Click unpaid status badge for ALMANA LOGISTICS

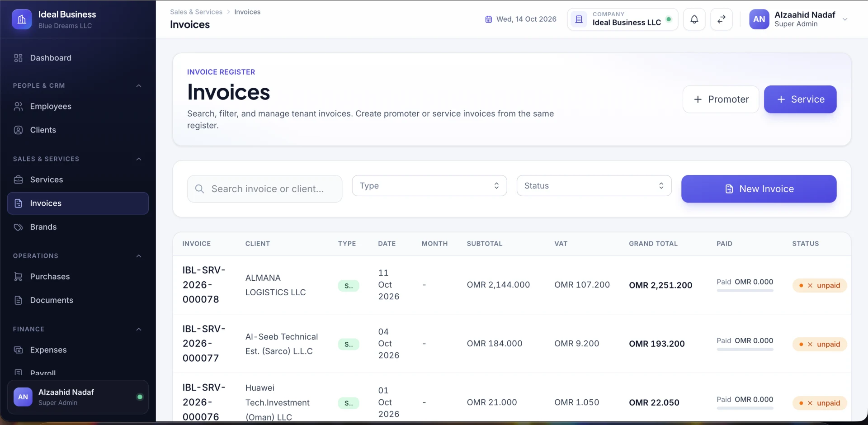click(x=820, y=286)
